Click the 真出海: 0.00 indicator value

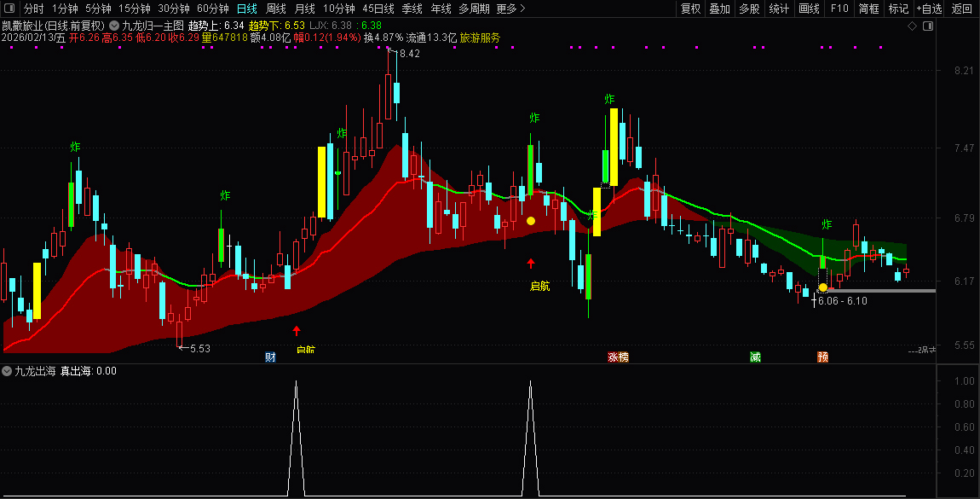click(88, 371)
